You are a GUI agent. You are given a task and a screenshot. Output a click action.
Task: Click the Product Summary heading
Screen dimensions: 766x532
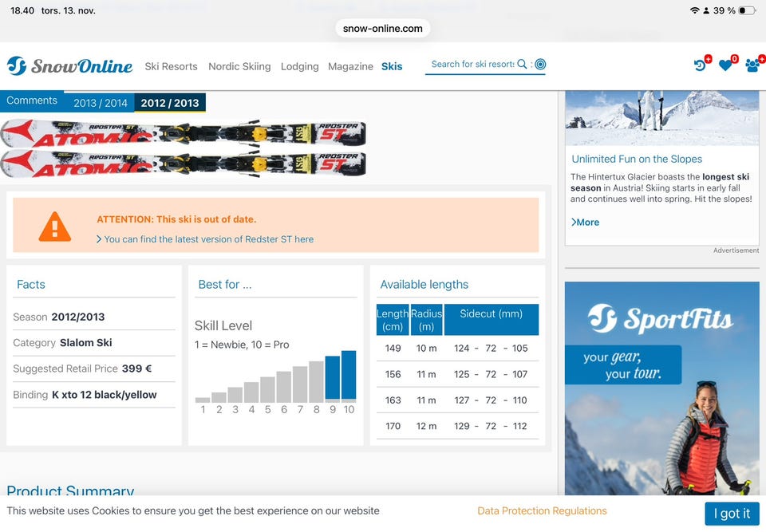point(70,490)
